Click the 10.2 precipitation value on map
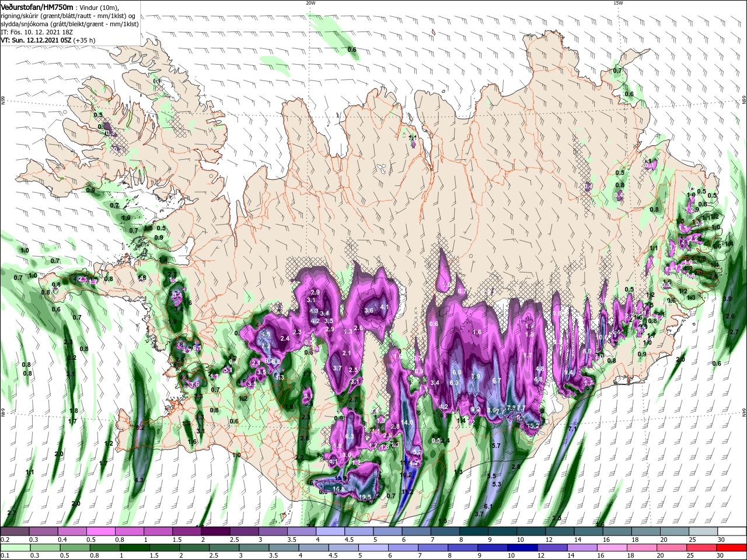Screen dimensions: 747x560 pos(406,475)
